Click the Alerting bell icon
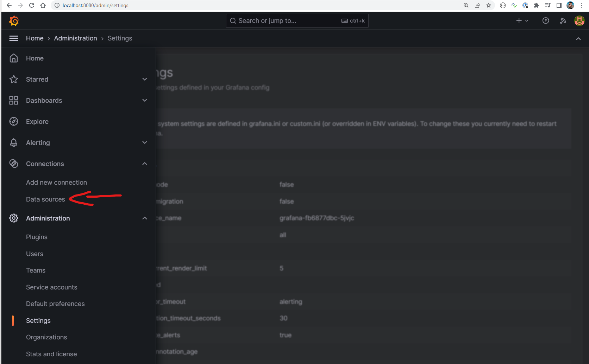This screenshot has width=589, height=364. (x=14, y=143)
